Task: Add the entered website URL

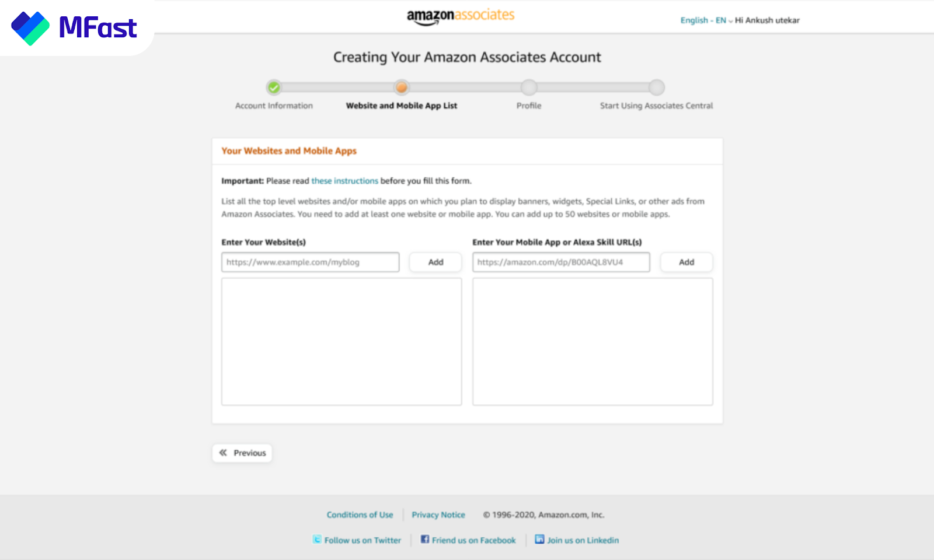Action: tap(435, 262)
